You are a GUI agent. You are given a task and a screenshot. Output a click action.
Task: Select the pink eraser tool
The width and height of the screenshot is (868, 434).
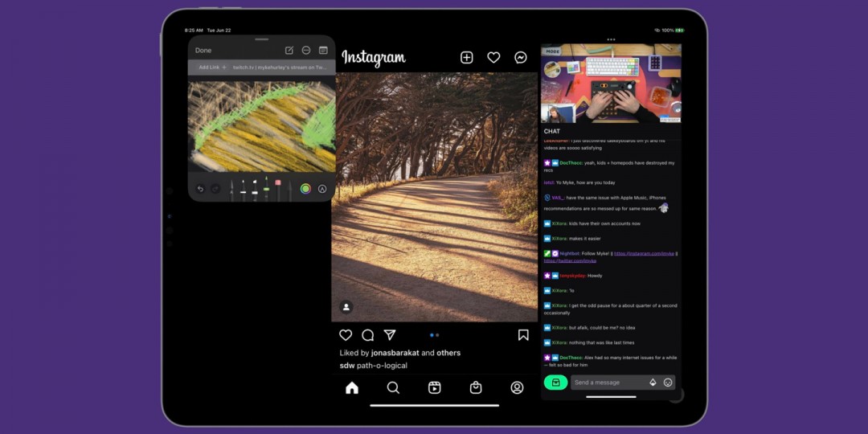(278, 187)
